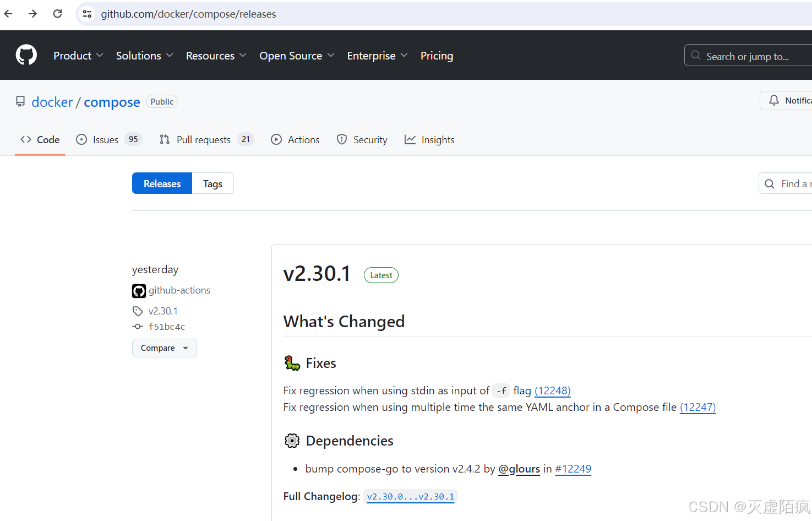The width and height of the screenshot is (812, 521).
Task: Click the search magnifier icon in header
Action: coord(696,56)
